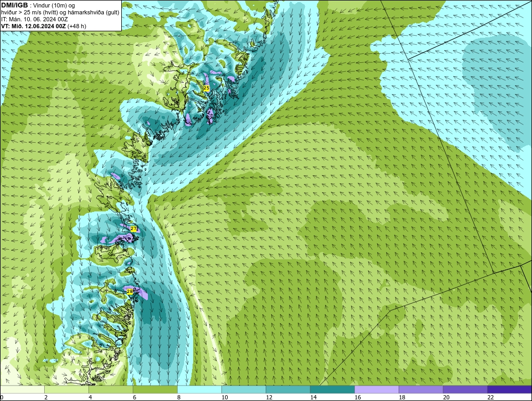Click the 'hviður > 25 m/s' legend line
Screen dimensions: 532x401
pos(60,13)
